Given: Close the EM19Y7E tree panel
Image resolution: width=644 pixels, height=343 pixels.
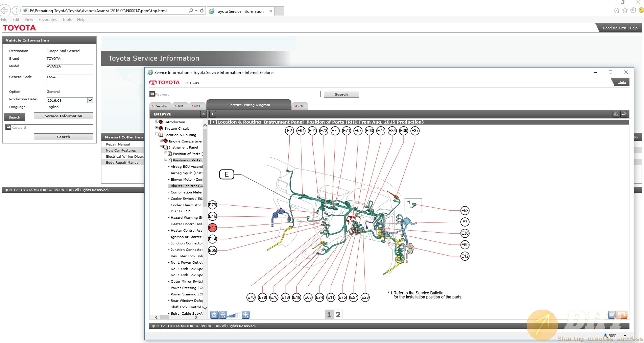Looking at the screenshot, I should coord(203,114).
